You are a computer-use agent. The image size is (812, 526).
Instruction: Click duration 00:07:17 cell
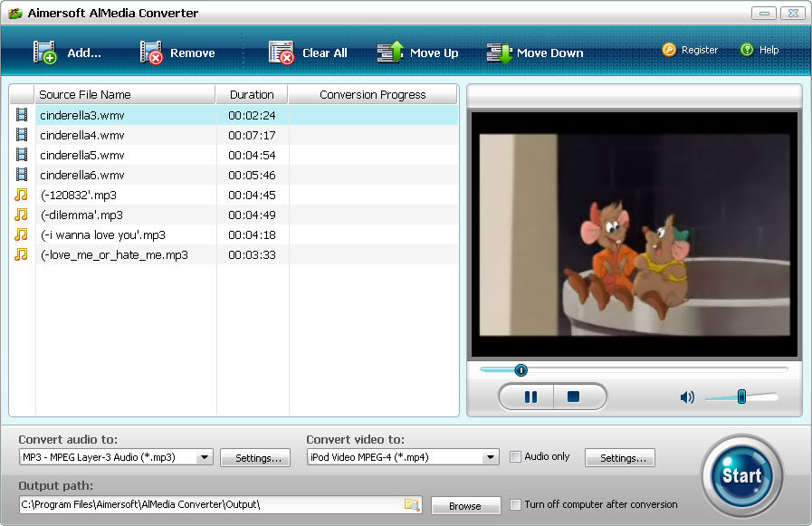[x=252, y=135]
